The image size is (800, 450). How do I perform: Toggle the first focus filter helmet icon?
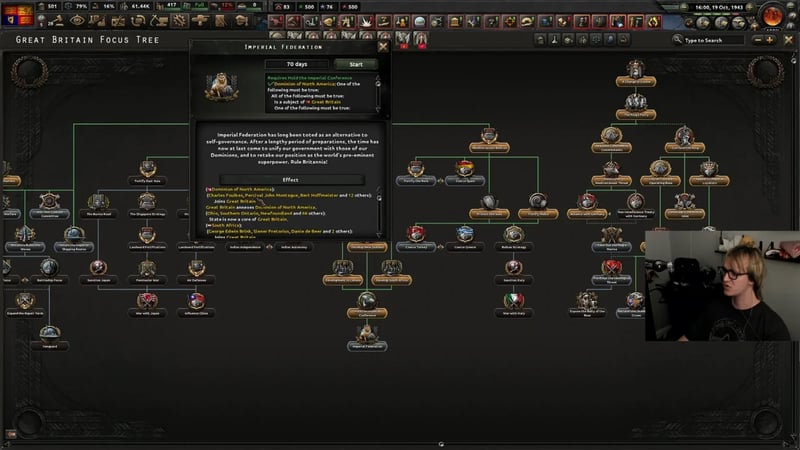click(x=540, y=40)
